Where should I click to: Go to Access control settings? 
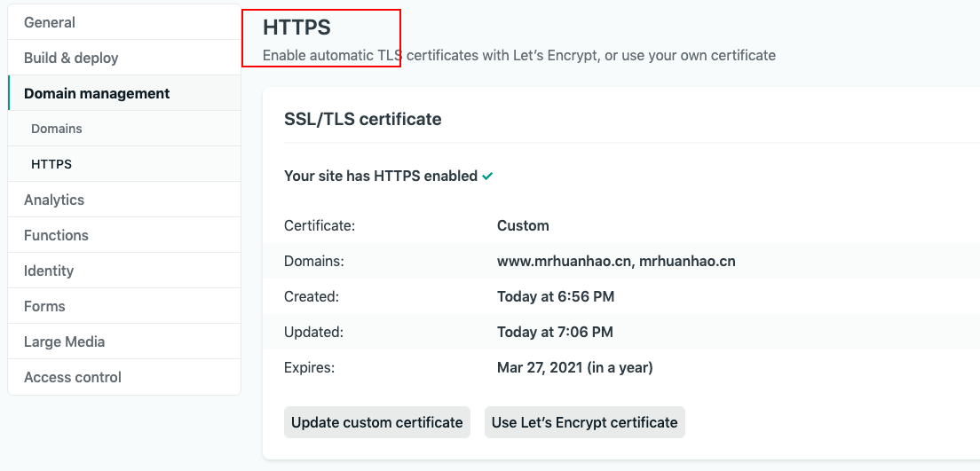point(73,377)
